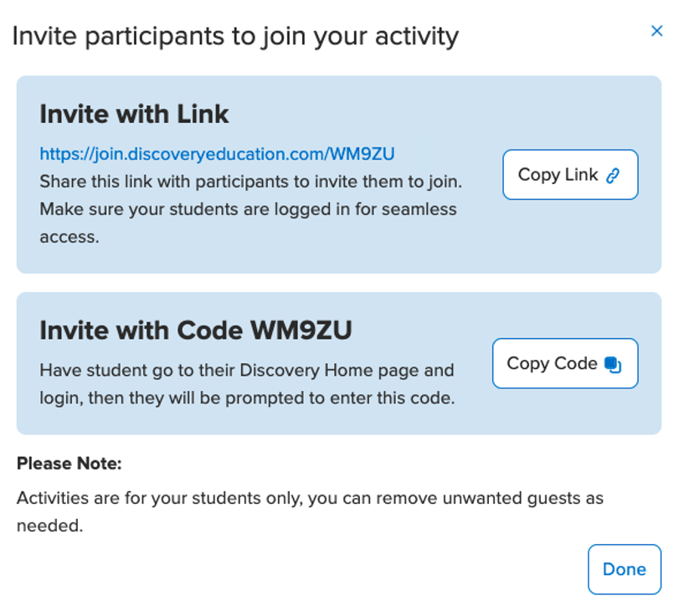Click the 'Have student go to their Discovery Home' line
This screenshot has height=616, width=679.
click(x=247, y=371)
